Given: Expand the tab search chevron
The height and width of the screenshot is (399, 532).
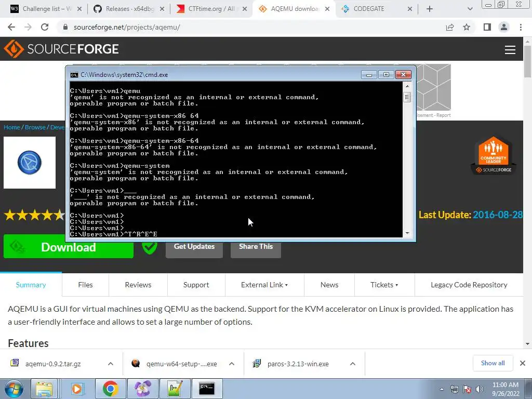Looking at the screenshot, I should pyautogui.click(x=470, y=9).
